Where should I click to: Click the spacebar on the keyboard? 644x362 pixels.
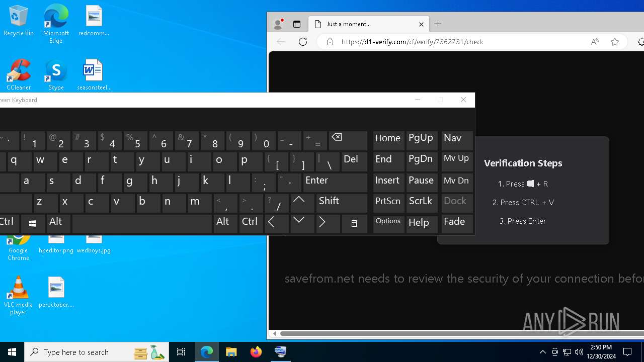(x=142, y=224)
